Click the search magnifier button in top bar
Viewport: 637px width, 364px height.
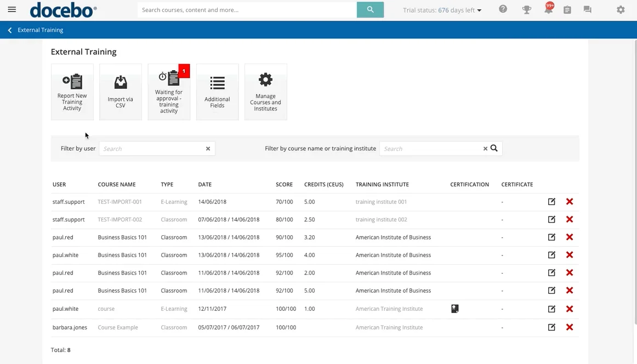click(x=370, y=10)
